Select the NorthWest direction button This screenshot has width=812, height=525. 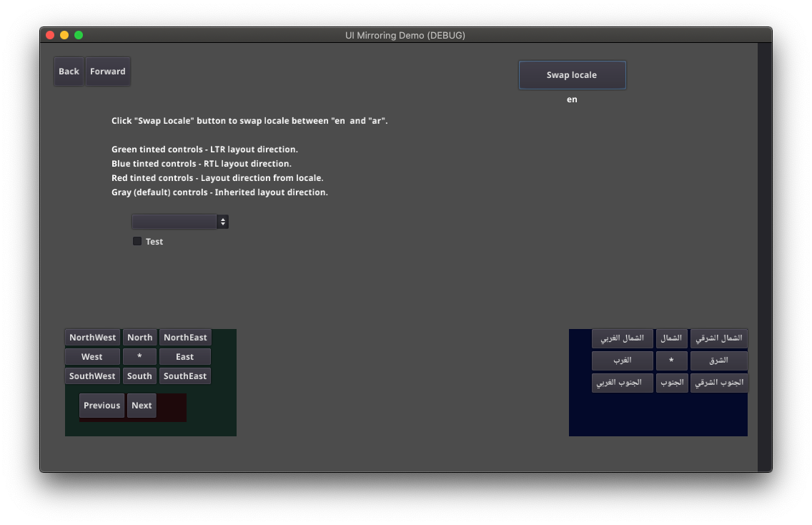(x=91, y=337)
